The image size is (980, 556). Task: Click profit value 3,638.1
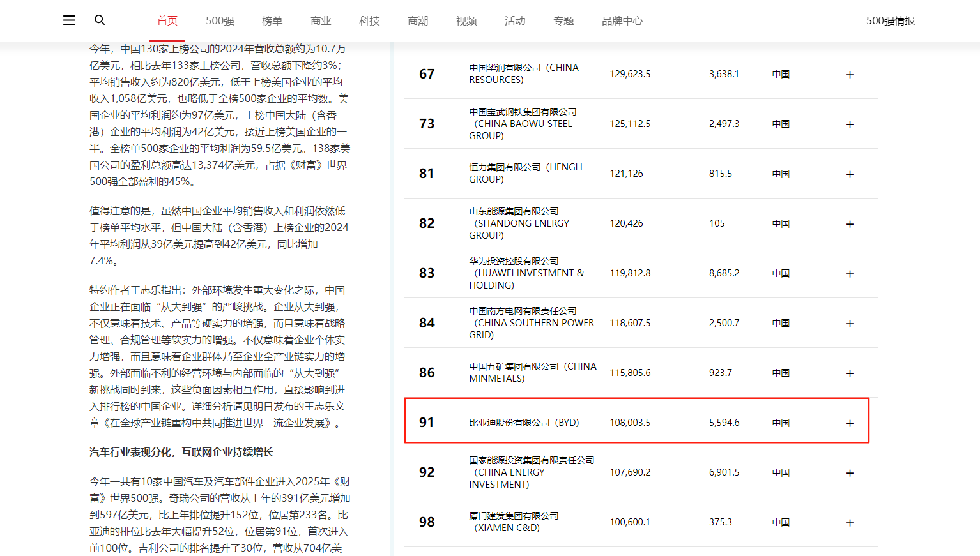[724, 74]
